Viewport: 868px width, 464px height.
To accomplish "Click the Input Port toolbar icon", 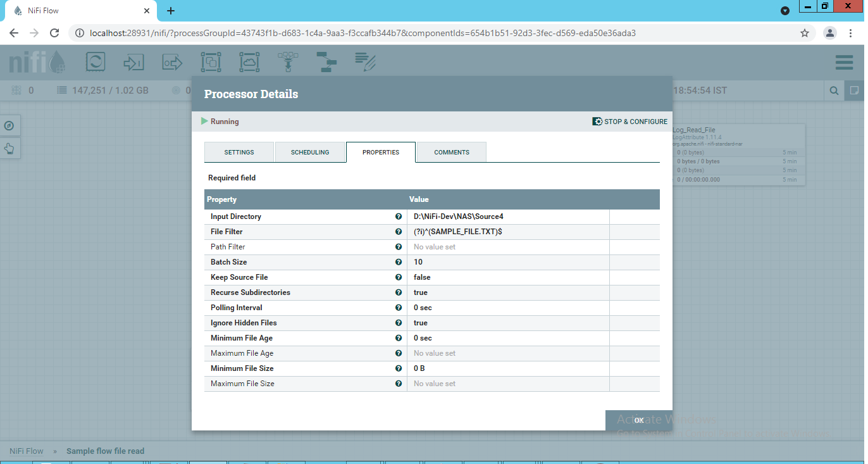I will 133,62.
